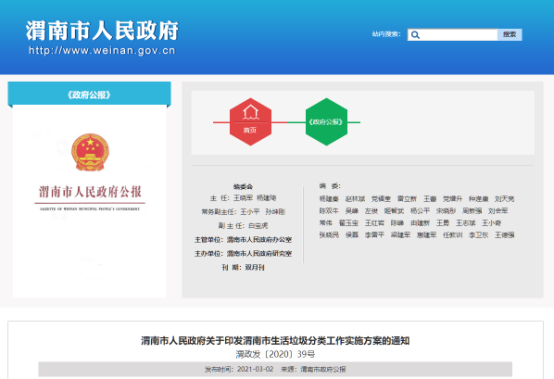Click the editor name 王小奇
The width and height of the screenshot is (554, 379).
pyautogui.click(x=491, y=223)
